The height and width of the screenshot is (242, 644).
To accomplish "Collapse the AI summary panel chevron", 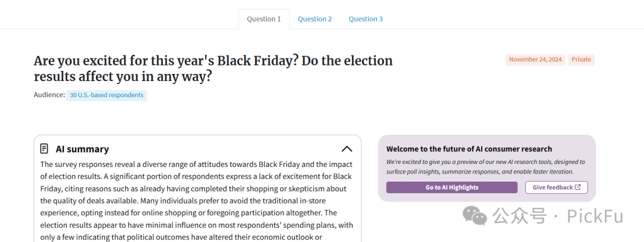I will pos(346,149).
